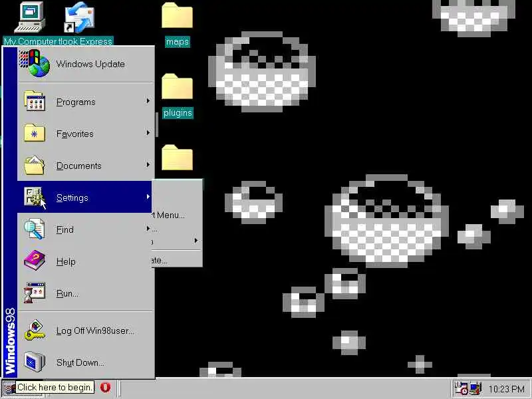Open Windows Update via its globe icon
532x399 pixels.
[x=35, y=63]
